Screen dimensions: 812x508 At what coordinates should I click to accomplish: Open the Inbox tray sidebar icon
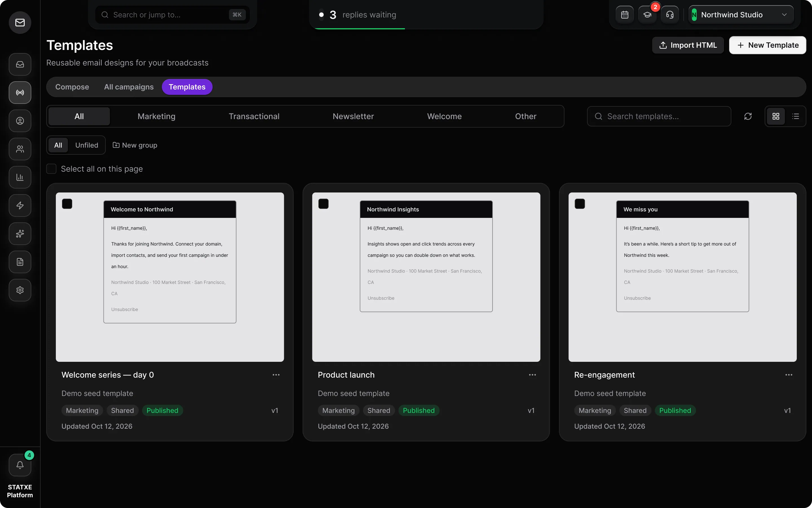click(20, 65)
